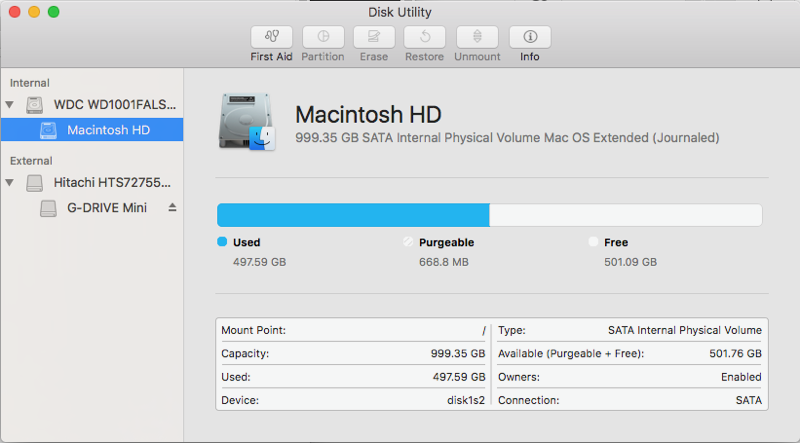Click the G-DRIVE Mini drive icon
Viewport: 800px width, 443px height.
[x=48, y=208]
